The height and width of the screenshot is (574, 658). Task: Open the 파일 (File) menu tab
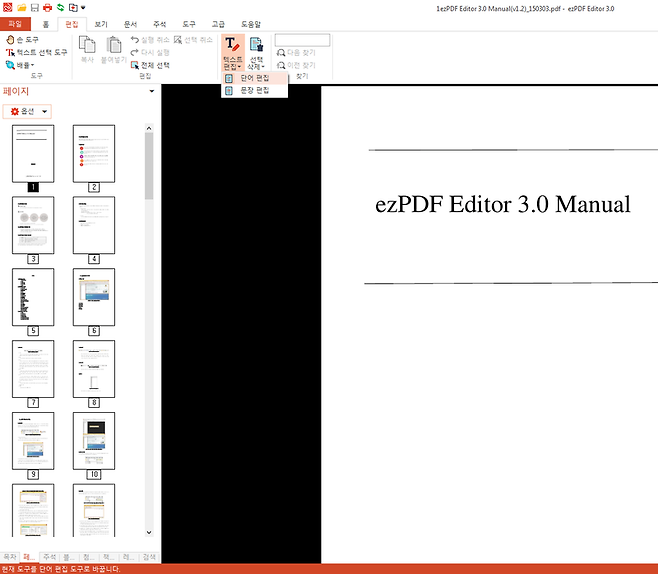(x=15, y=24)
